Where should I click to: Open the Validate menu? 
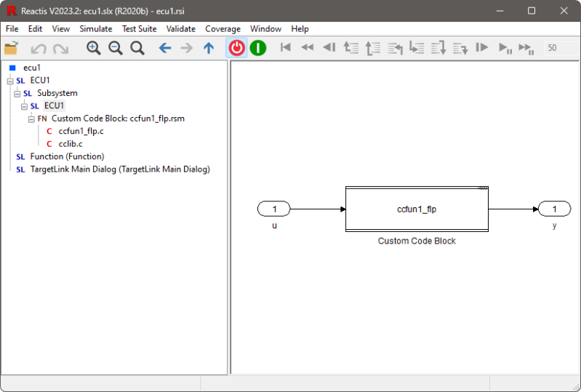tap(181, 29)
